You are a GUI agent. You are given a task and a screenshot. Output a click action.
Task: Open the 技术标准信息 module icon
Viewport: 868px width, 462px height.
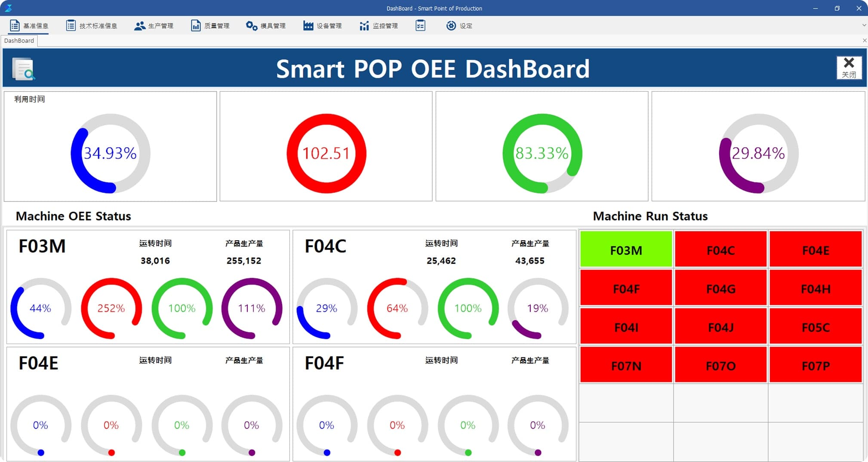coord(70,25)
